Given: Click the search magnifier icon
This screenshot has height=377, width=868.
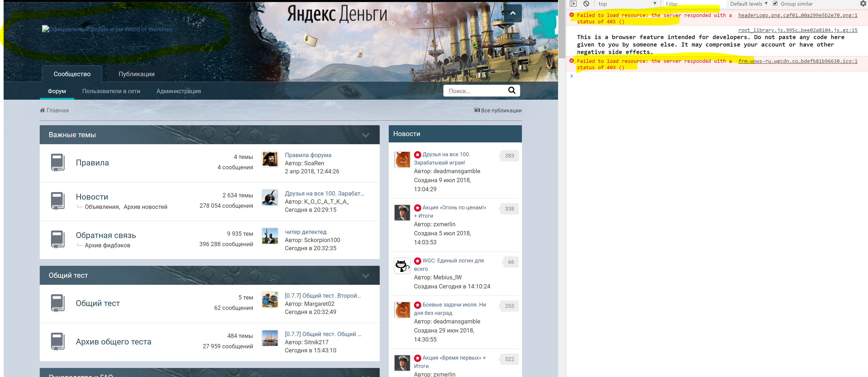Looking at the screenshot, I should 512,90.
